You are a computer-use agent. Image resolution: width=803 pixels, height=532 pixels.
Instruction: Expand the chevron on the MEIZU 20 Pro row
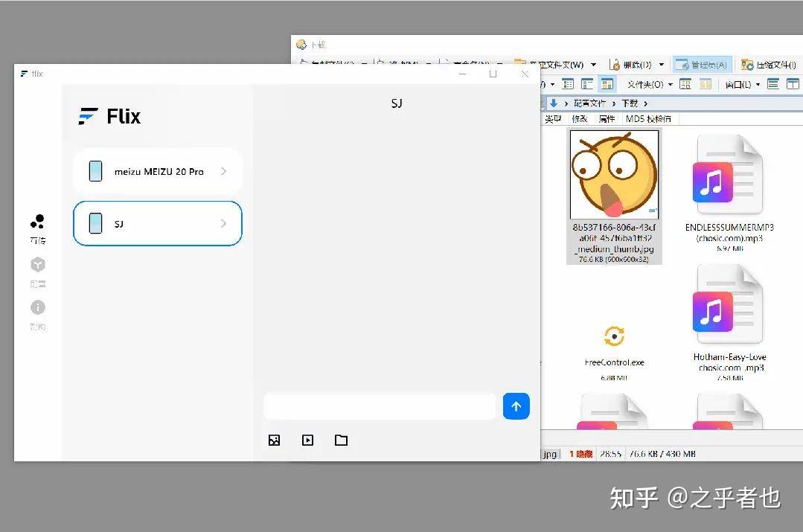pyautogui.click(x=223, y=171)
